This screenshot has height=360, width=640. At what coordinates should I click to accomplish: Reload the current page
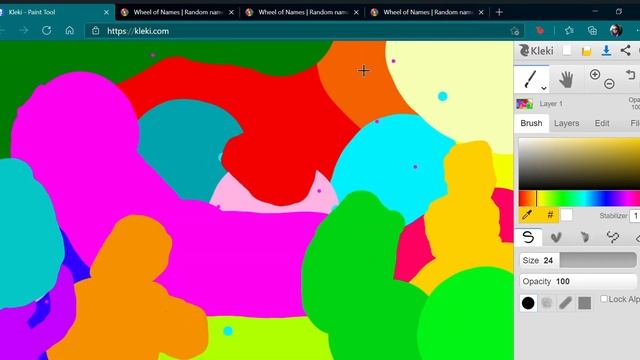coord(47,31)
